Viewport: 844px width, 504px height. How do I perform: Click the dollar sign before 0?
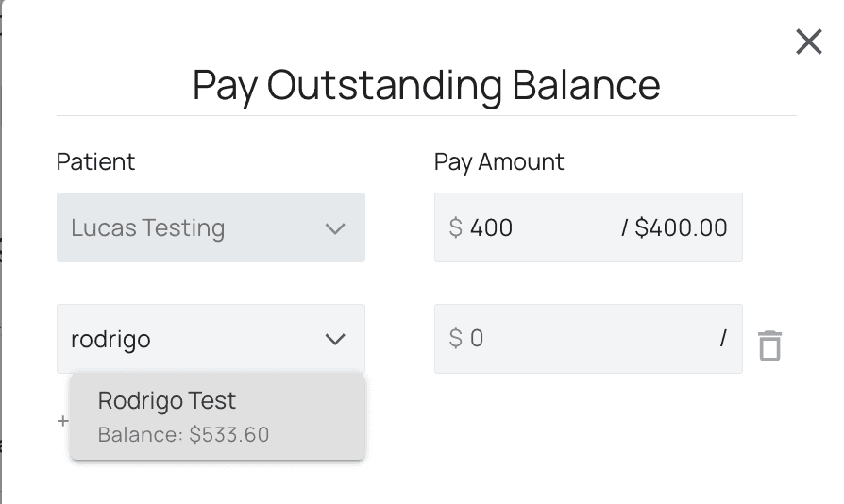pyautogui.click(x=456, y=338)
